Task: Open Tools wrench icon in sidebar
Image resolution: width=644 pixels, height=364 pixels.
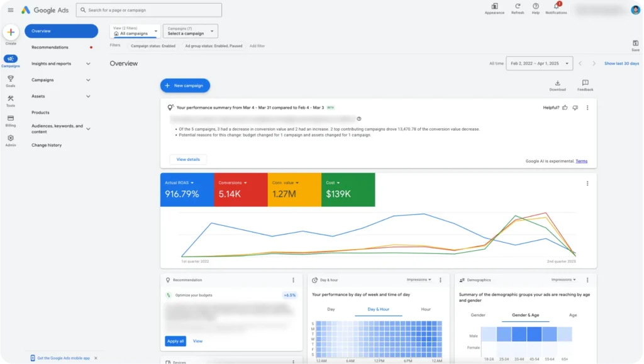Action: coord(11,99)
